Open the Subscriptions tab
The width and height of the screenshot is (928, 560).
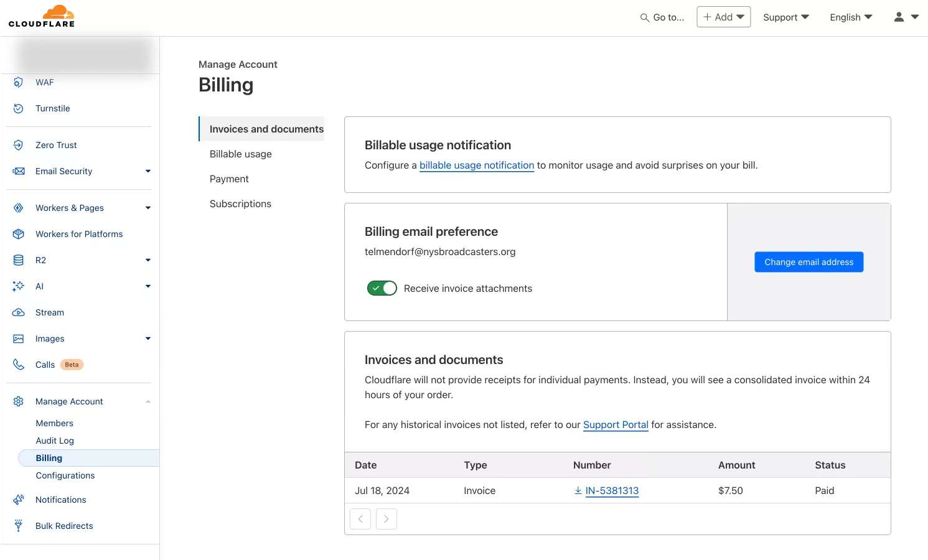[x=240, y=204]
